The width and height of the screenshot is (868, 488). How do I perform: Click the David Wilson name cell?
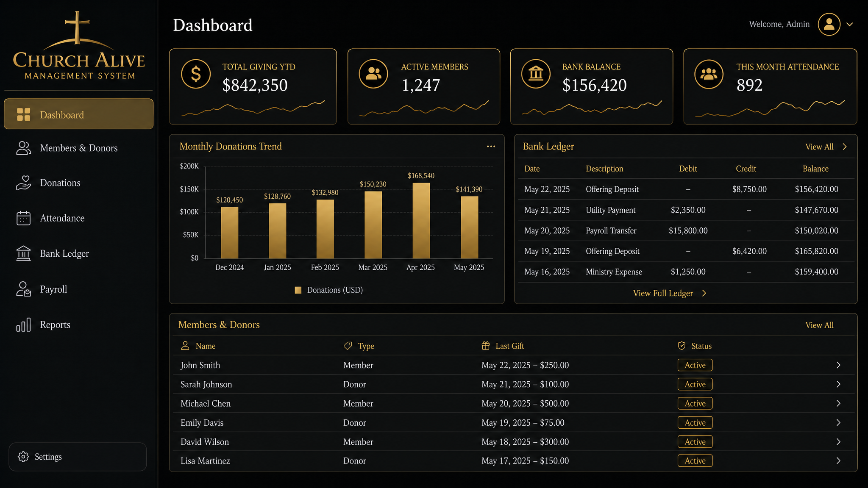click(204, 442)
